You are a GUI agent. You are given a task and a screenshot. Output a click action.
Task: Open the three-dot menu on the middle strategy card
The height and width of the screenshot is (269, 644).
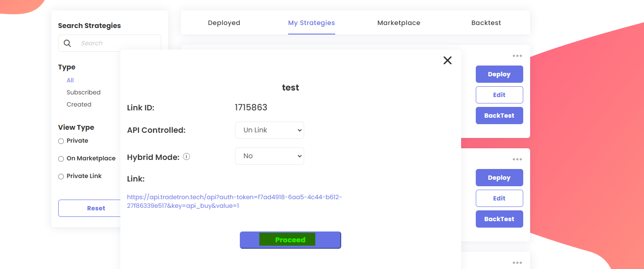(x=517, y=159)
